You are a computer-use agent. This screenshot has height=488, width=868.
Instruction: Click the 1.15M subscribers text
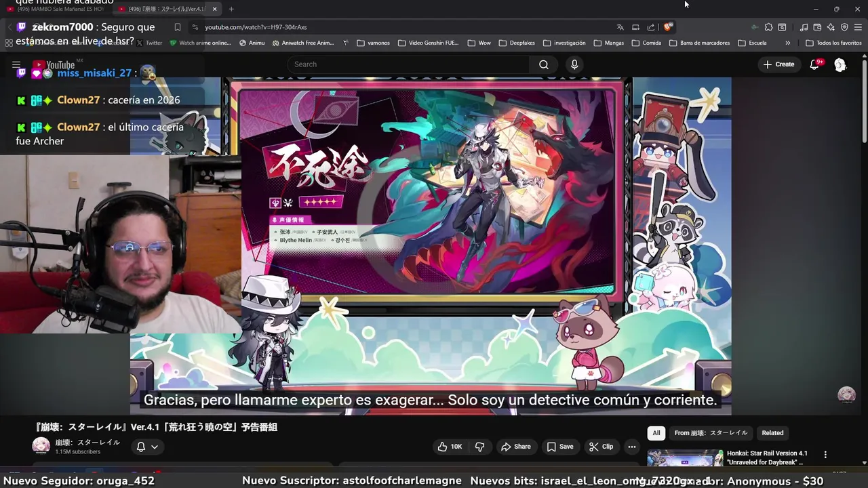coord(78,452)
